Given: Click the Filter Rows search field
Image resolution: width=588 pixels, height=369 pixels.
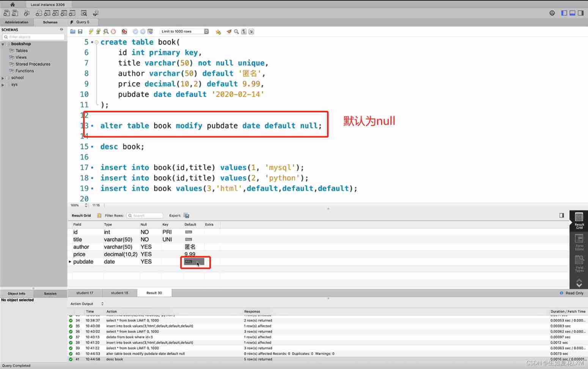Looking at the screenshot, I should pyautogui.click(x=145, y=216).
